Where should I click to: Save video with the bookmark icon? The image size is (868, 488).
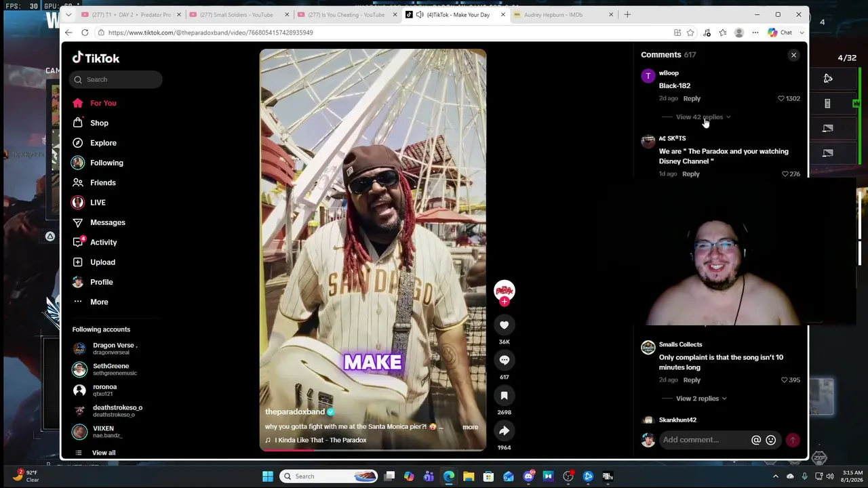(x=504, y=396)
